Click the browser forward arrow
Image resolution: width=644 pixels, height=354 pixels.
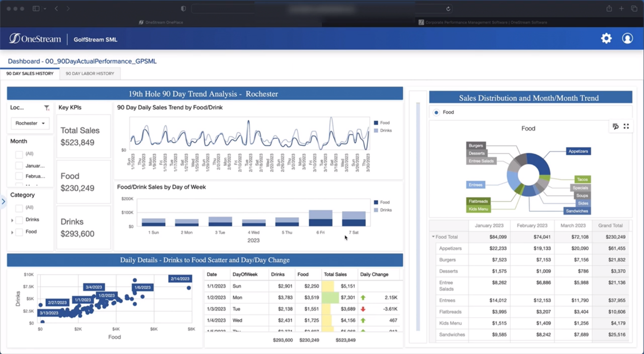[x=68, y=8]
